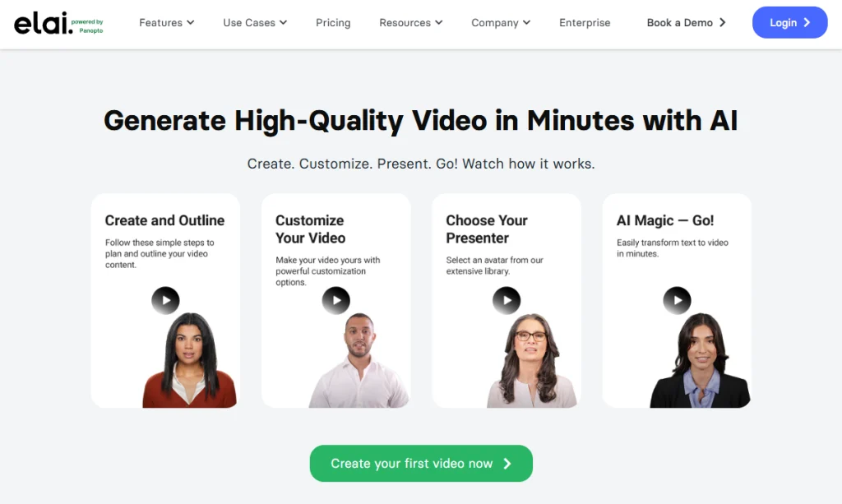Click the Login button
Viewport: 842px width, 504px height.
(790, 22)
